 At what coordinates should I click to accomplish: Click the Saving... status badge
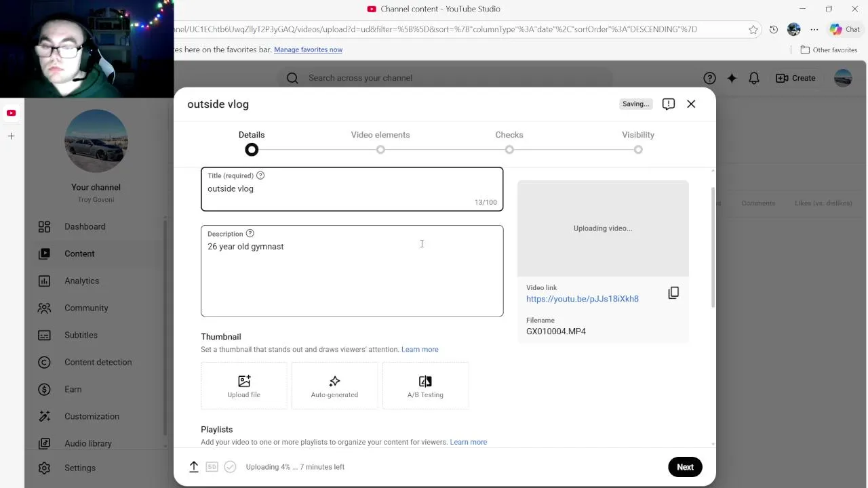(636, 104)
